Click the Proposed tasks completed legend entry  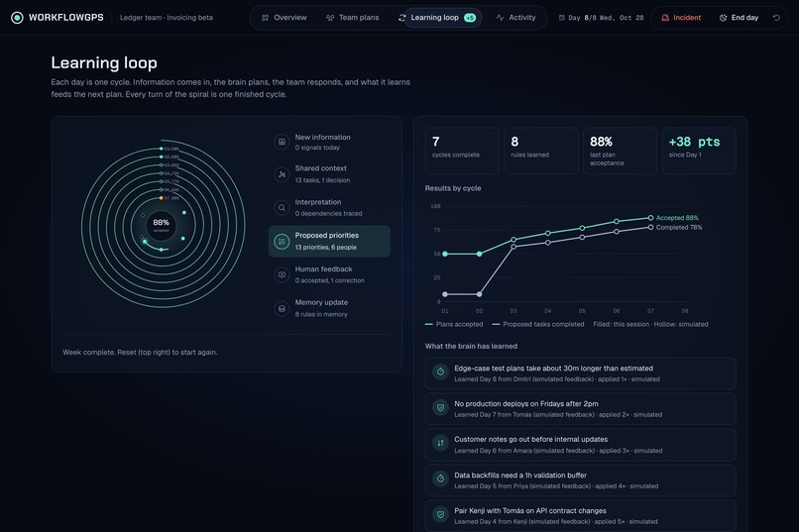pos(538,324)
